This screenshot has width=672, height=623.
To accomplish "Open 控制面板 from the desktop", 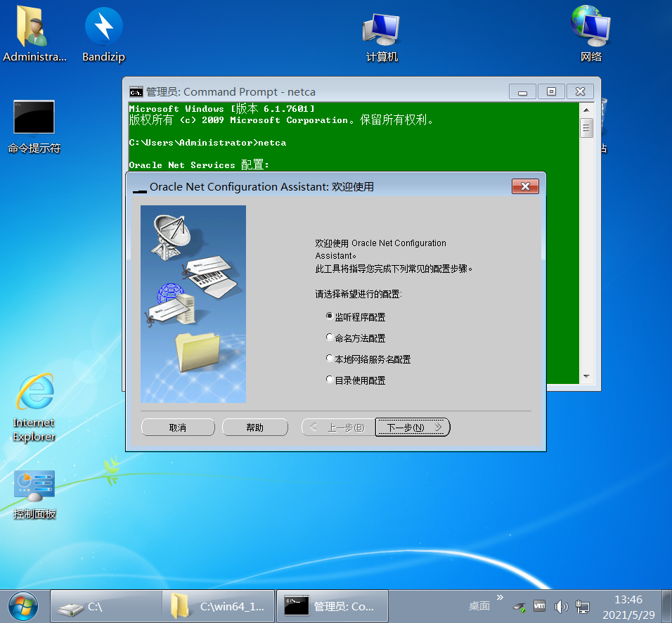I will click(33, 485).
